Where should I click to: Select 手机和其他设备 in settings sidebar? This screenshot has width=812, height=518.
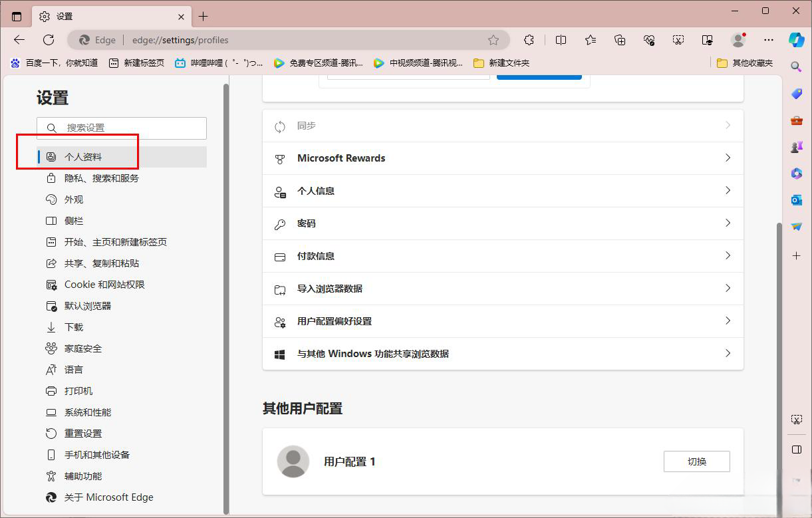tap(122, 455)
